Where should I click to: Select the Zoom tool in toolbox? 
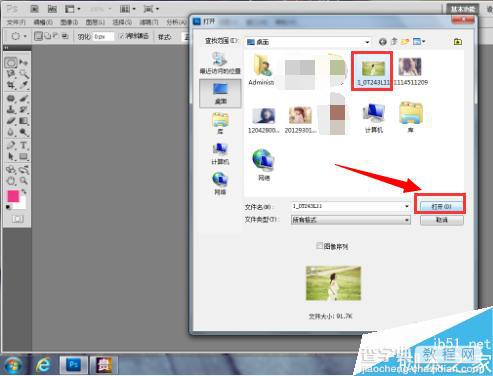24,181
